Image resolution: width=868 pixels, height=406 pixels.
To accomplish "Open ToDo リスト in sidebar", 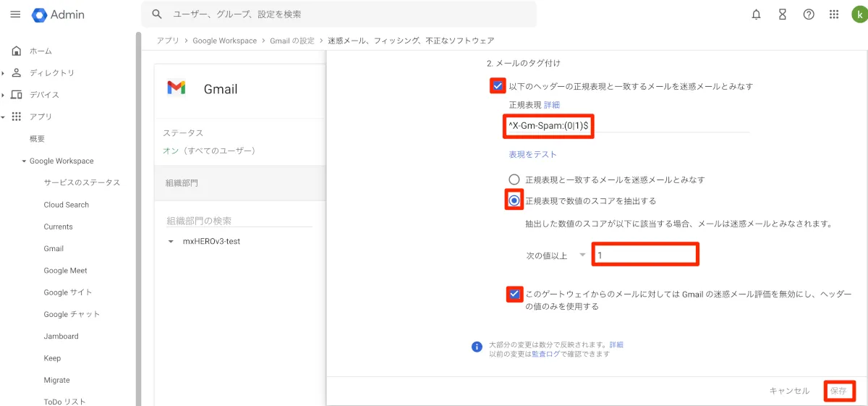I will pyautogui.click(x=64, y=402).
